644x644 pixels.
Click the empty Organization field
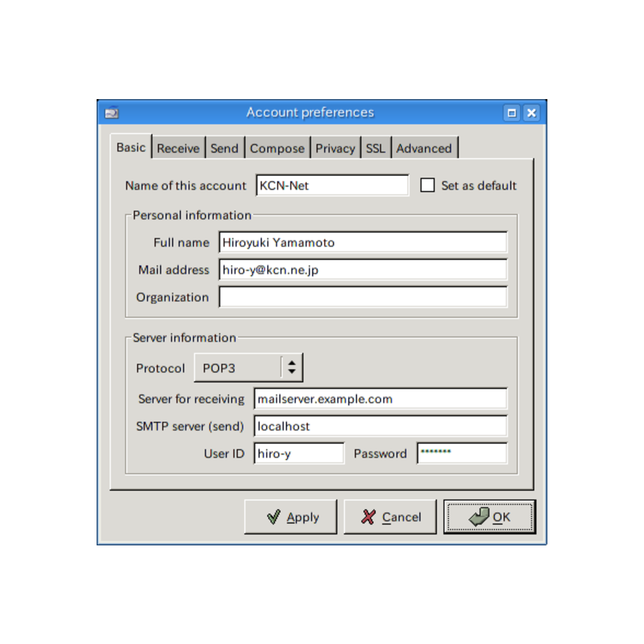point(362,297)
